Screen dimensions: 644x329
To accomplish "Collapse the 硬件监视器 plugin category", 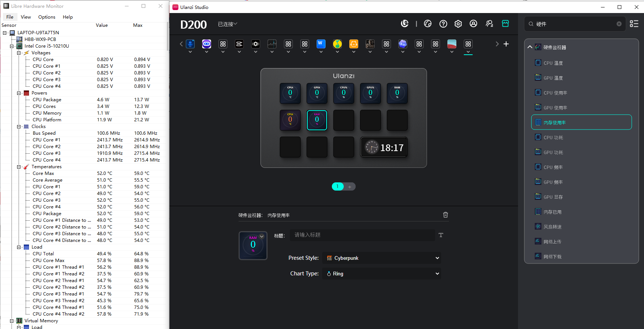I will pyautogui.click(x=530, y=47).
